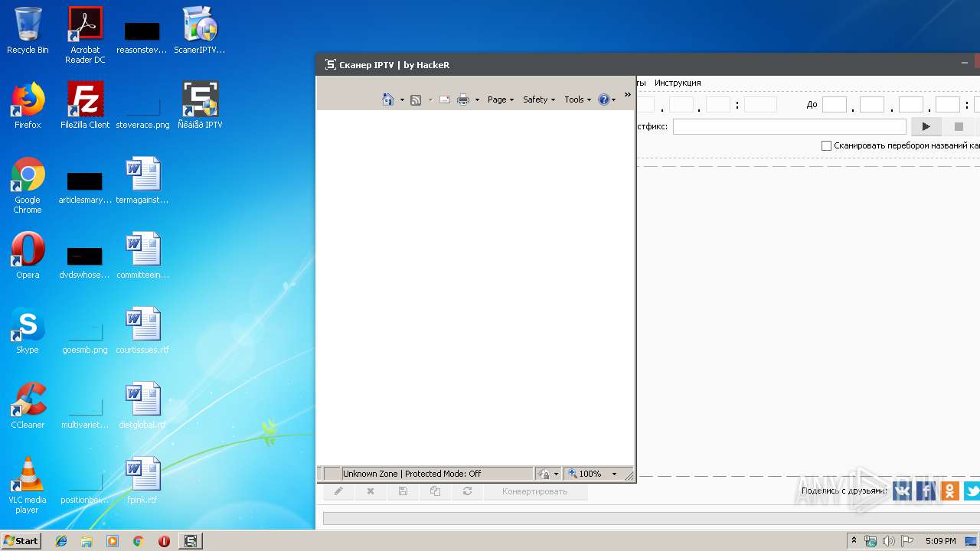Open Skype desktop shortcut
This screenshot has width=980, height=551.
pos(28,331)
